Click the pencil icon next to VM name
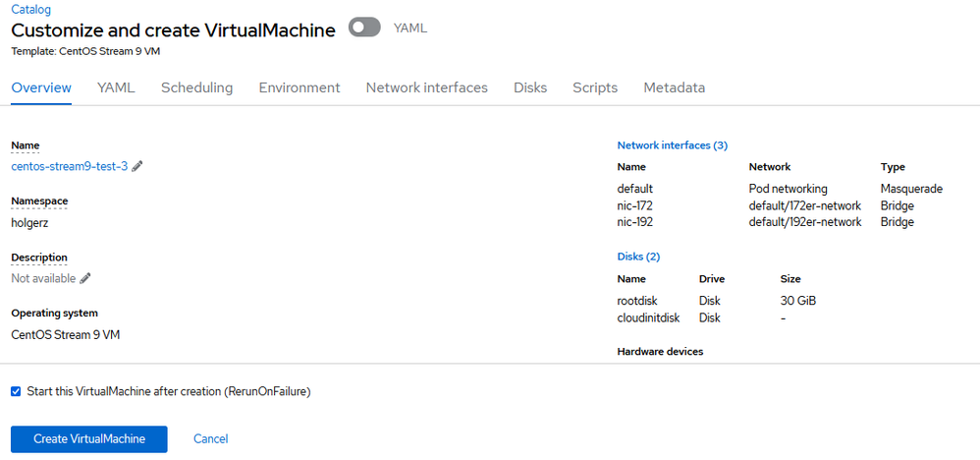The image size is (980, 460). tap(137, 166)
